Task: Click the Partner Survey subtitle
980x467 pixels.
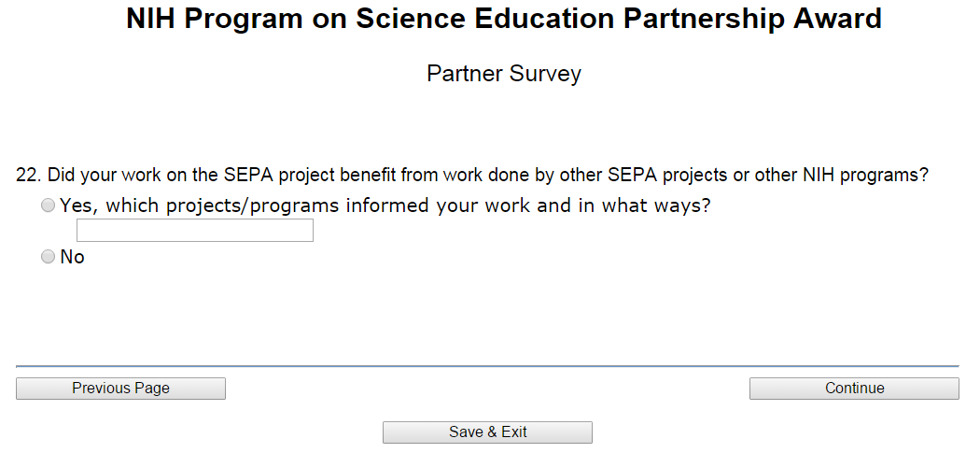Action: tap(504, 74)
